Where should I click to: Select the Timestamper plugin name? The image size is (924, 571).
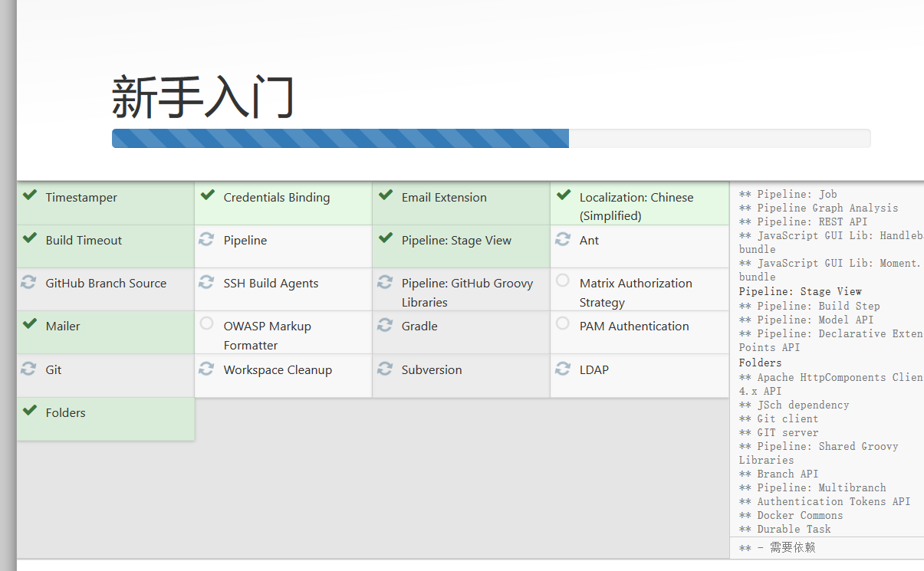coord(81,198)
